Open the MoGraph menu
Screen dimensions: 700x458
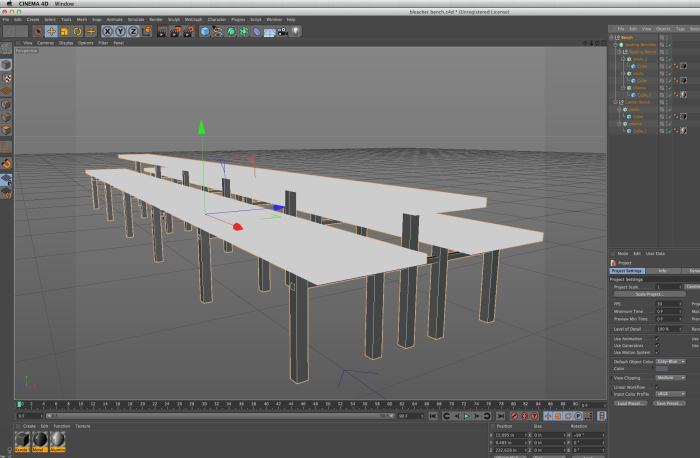click(x=193, y=20)
